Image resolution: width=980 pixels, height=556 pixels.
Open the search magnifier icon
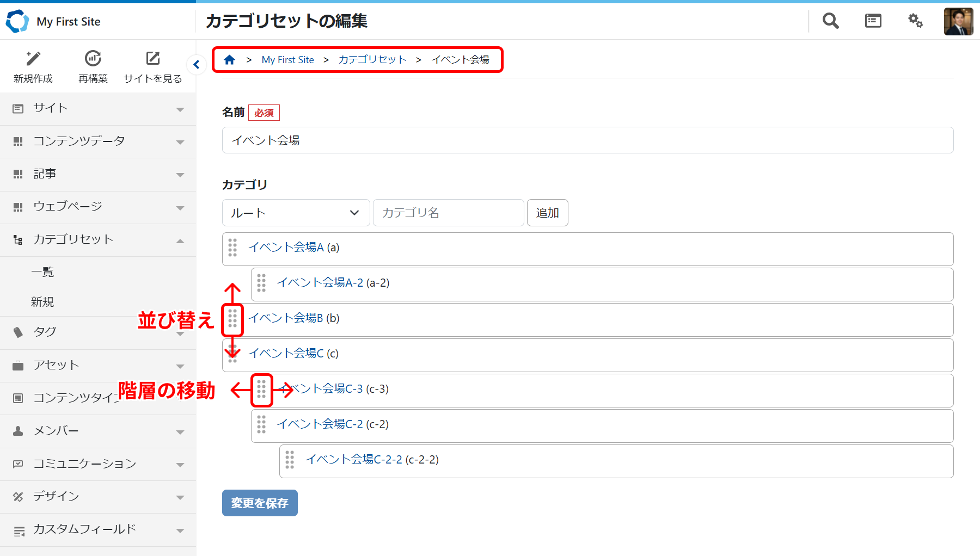(x=830, y=21)
